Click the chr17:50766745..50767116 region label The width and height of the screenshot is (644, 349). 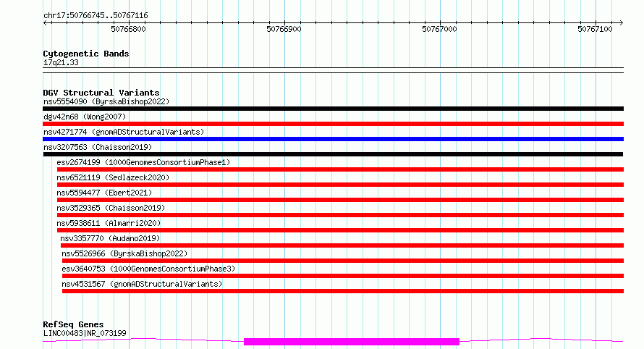[x=96, y=16]
